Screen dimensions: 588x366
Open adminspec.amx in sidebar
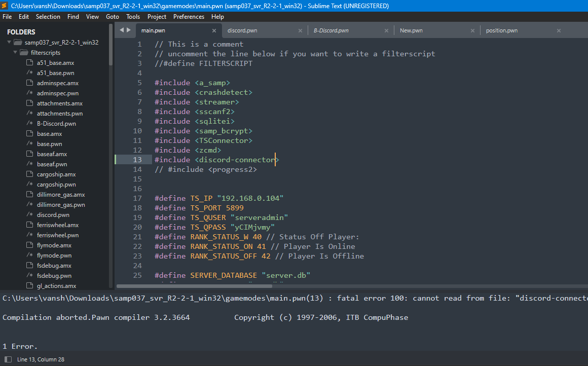click(x=58, y=83)
